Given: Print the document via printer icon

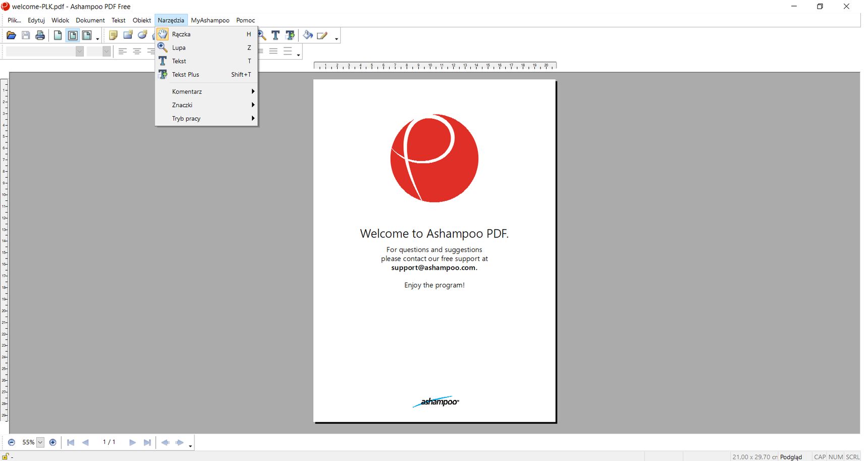Looking at the screenshot, I should click(40, 35).
